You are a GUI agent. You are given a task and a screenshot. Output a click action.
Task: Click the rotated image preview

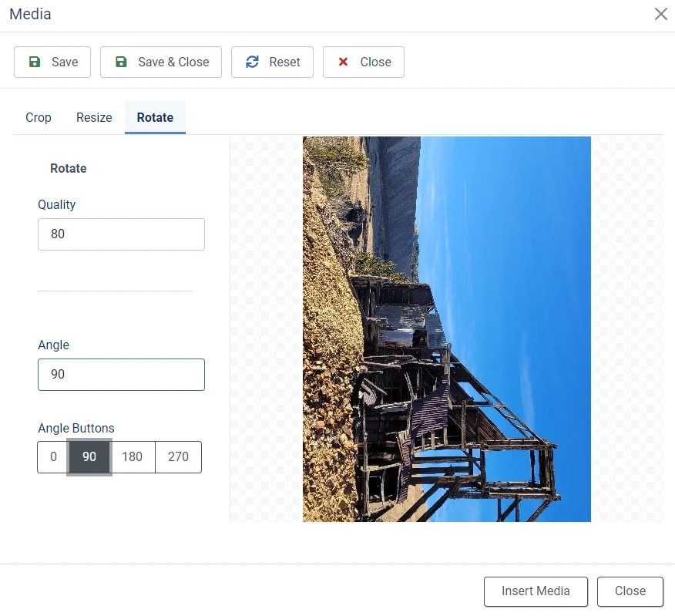click(446, 329)
